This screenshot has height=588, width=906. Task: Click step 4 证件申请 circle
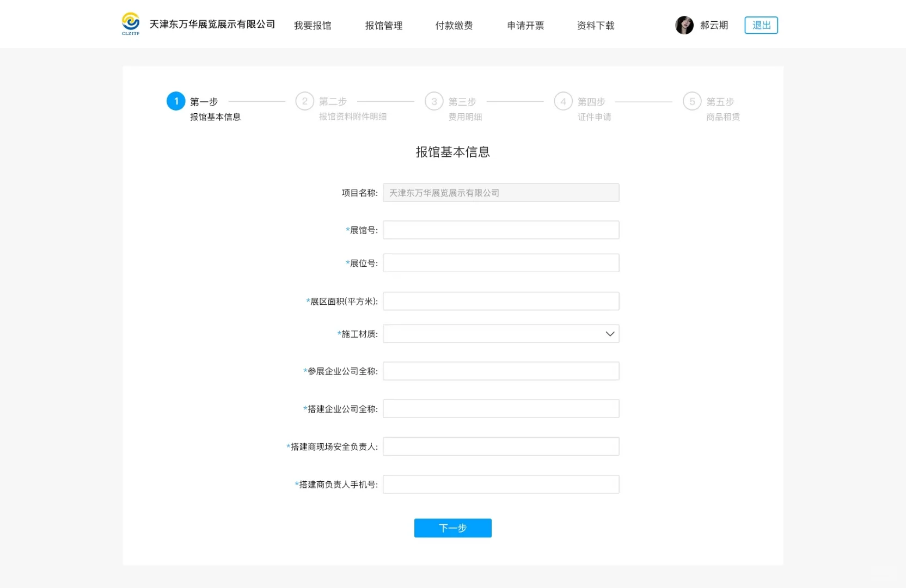(563, 101)
